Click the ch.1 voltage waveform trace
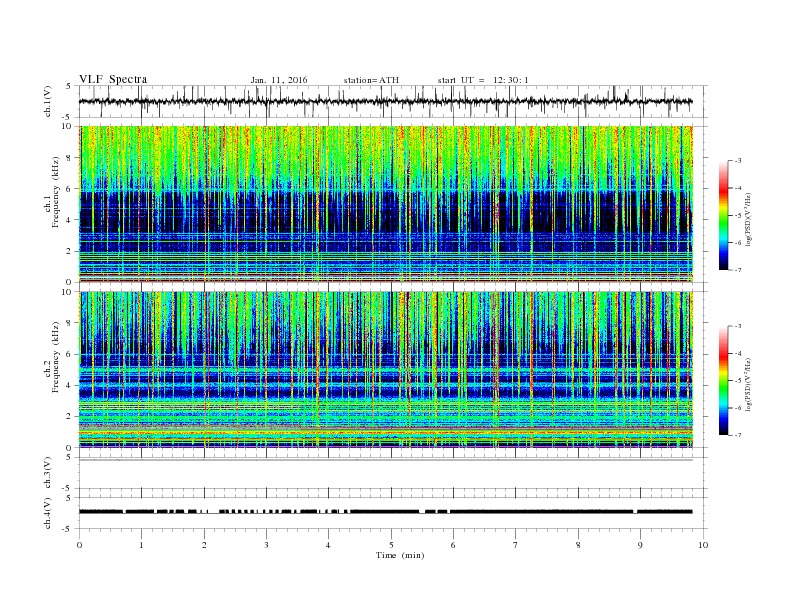 [x=385, y=101]
